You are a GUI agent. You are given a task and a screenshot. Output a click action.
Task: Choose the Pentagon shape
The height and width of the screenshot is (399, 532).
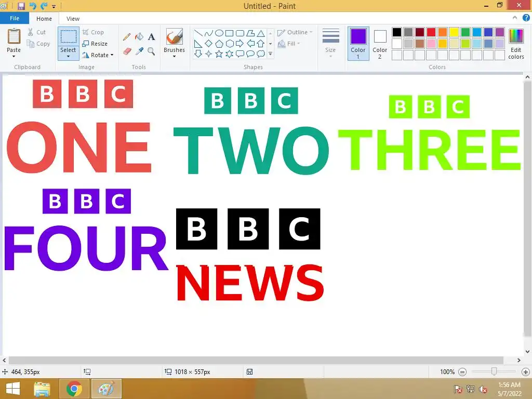[219, 44]
